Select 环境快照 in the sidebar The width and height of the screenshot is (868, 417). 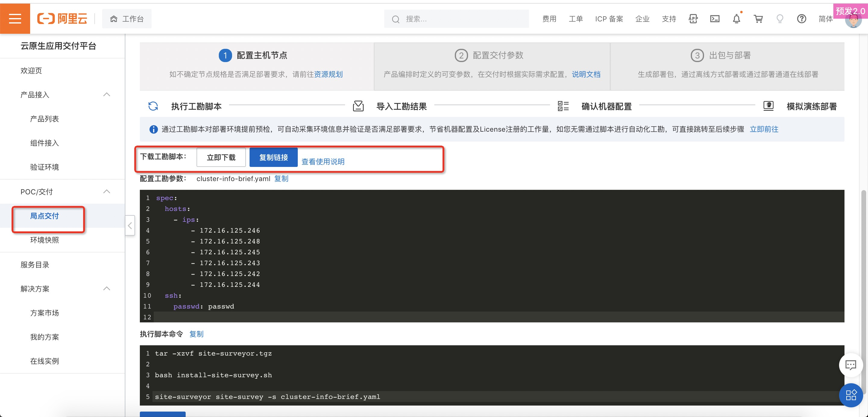(x=45, y=240)
